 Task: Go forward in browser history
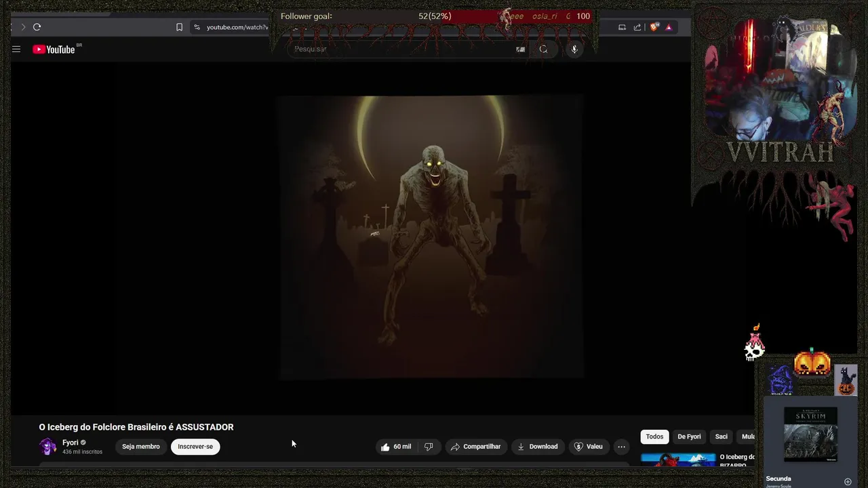click(x=23, y=27)
